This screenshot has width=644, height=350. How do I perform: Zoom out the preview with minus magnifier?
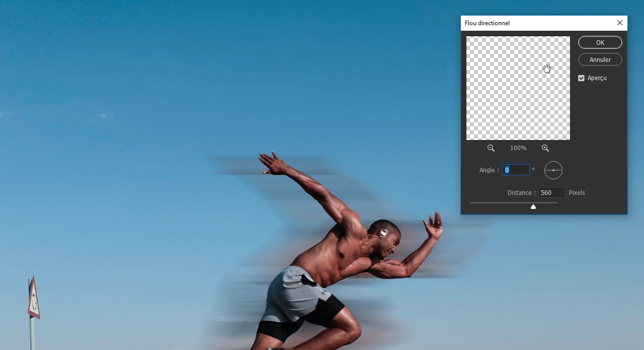point(491,148)
